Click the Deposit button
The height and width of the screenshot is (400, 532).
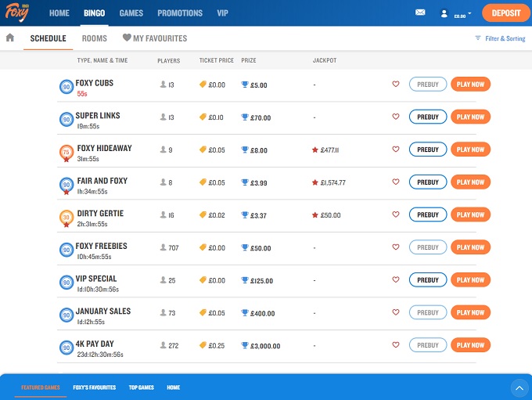pos(506,13)
